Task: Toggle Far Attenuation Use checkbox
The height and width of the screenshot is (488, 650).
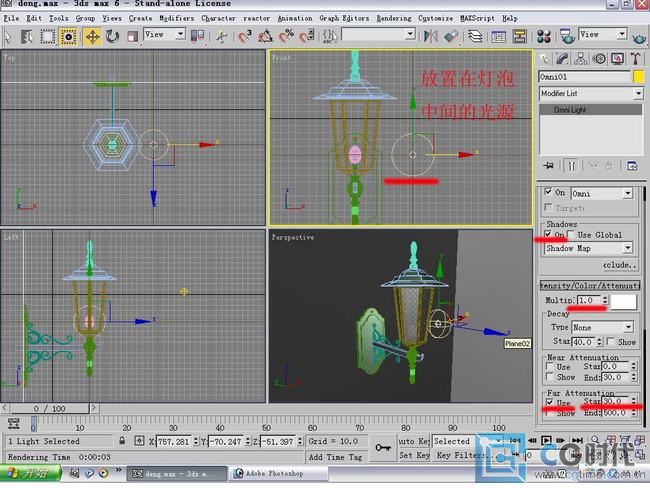Action: (549, 402)
